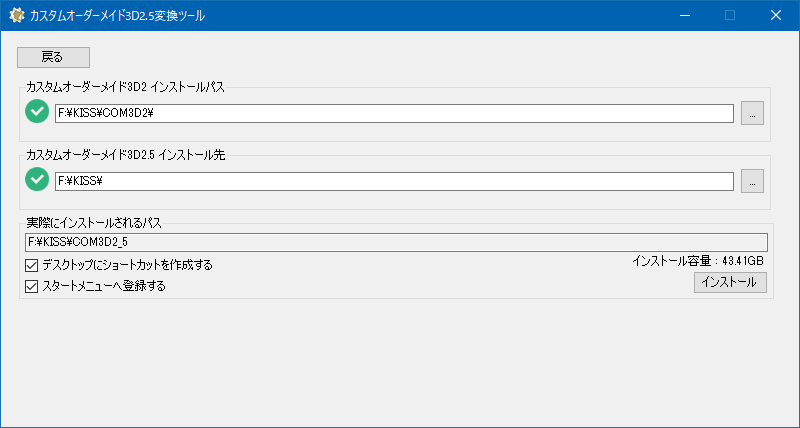Click the 実際にインストールされるパス group label

coord(94,222)
